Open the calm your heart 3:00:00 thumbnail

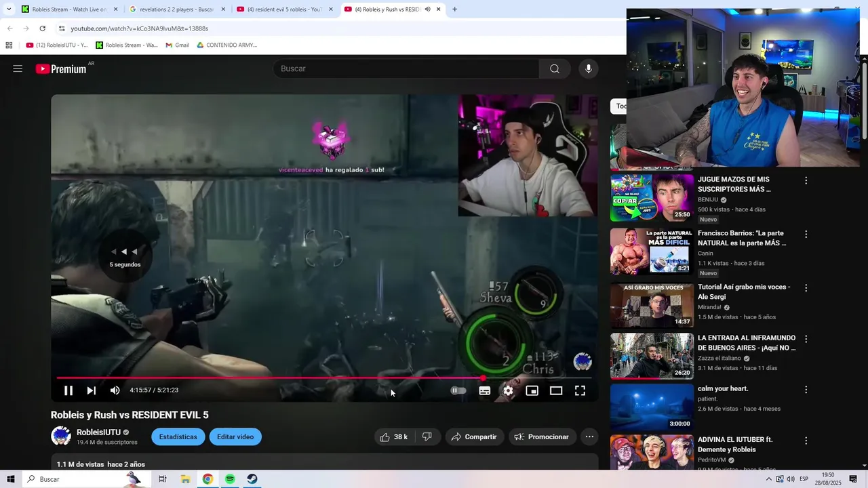tap(652, 407)
